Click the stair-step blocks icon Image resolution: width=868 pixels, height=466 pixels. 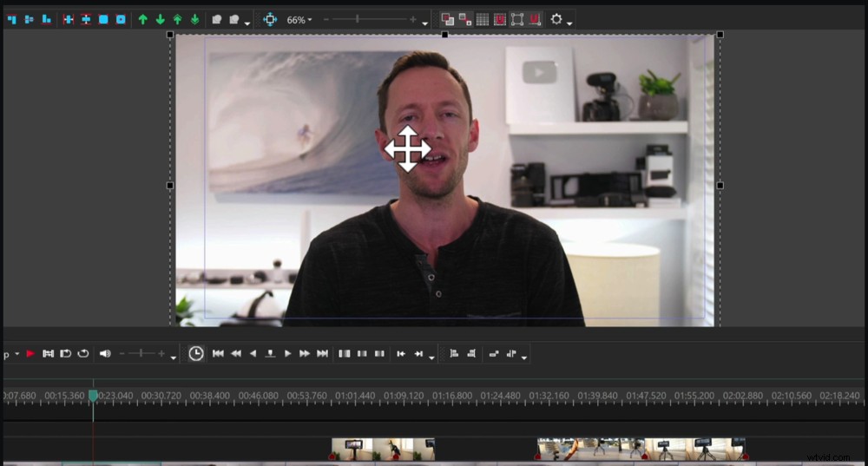tap(494, 354)
